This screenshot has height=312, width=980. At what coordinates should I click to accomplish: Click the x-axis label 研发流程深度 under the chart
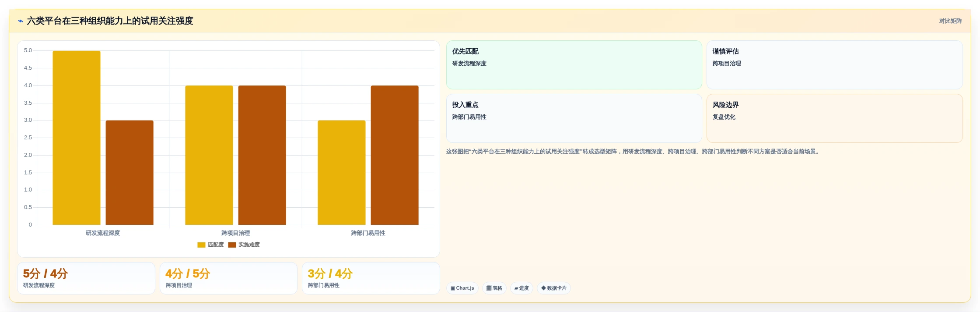coord(103,233)
